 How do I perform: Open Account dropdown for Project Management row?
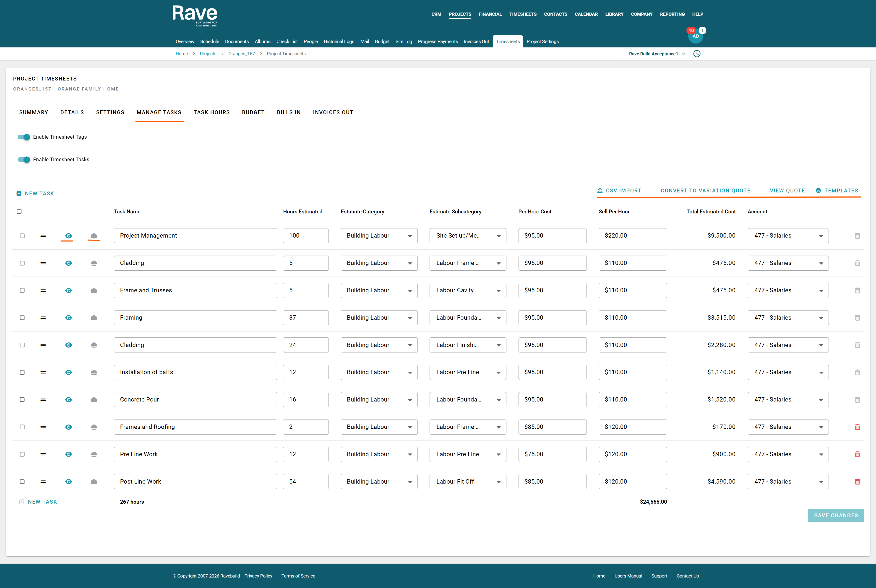click(788, 236)
